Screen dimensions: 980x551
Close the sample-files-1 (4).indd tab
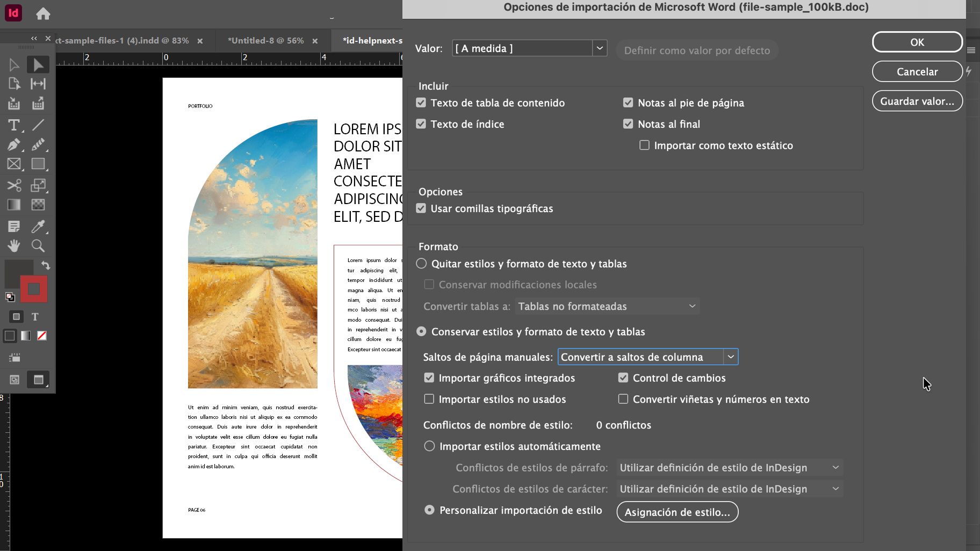200,41
